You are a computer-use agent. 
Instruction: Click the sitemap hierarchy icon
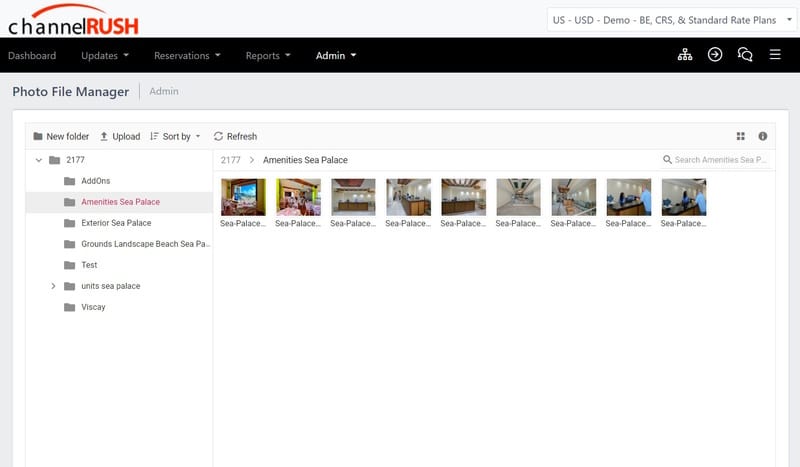(x=685, y=55)
